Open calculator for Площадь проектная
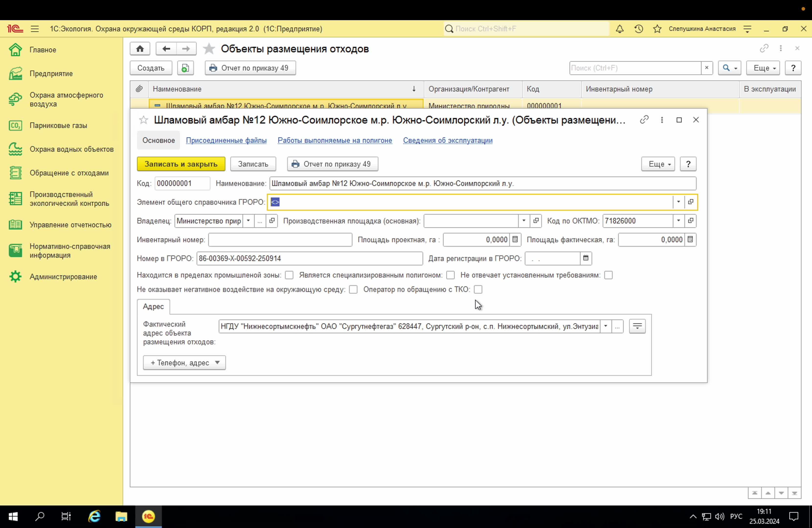Viewport: 812px width, 528px height. tap(515, 240)
